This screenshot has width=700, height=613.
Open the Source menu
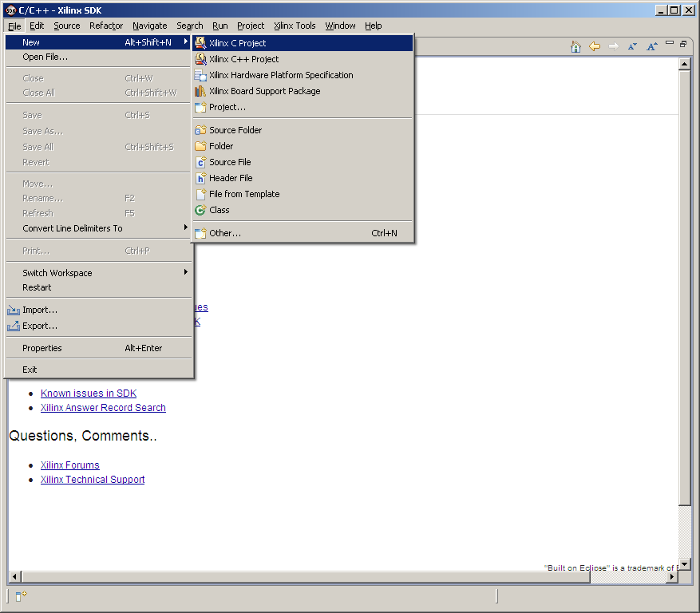pyautogui.click(x=67, y=26)
